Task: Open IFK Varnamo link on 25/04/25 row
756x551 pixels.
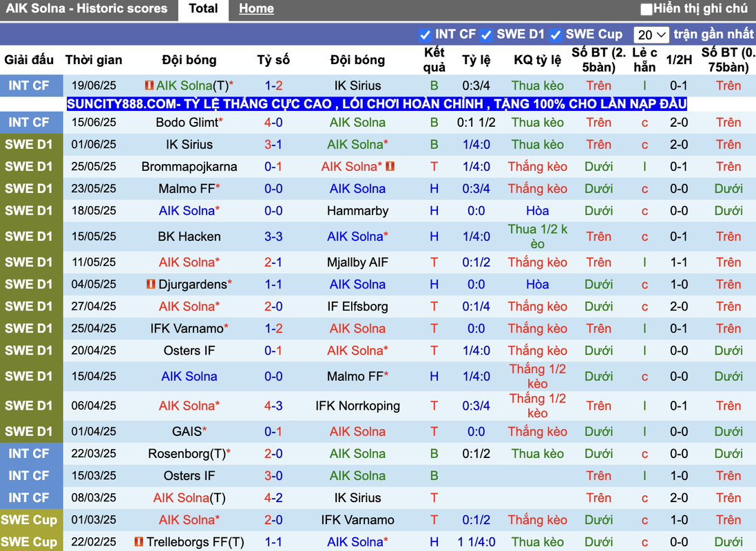Action: tap(187, 329)
